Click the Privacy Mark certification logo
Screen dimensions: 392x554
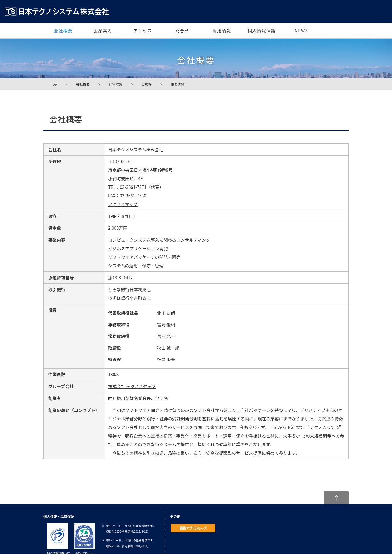(x=58, y=536)
